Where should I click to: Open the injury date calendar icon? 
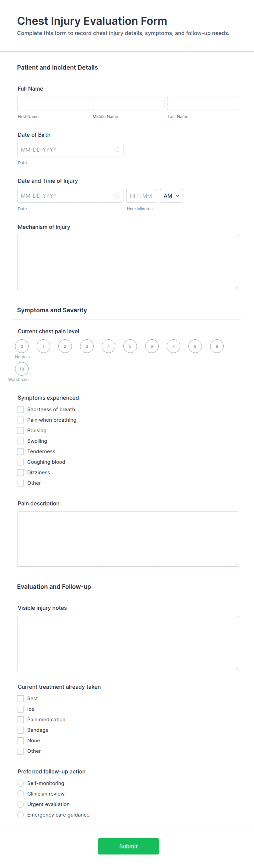click(117, 196)
